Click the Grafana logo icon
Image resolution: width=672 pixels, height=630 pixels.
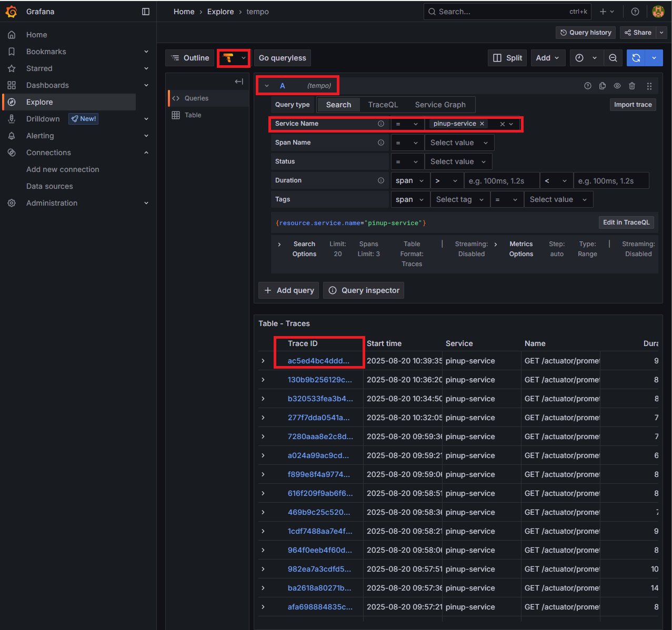11,11
